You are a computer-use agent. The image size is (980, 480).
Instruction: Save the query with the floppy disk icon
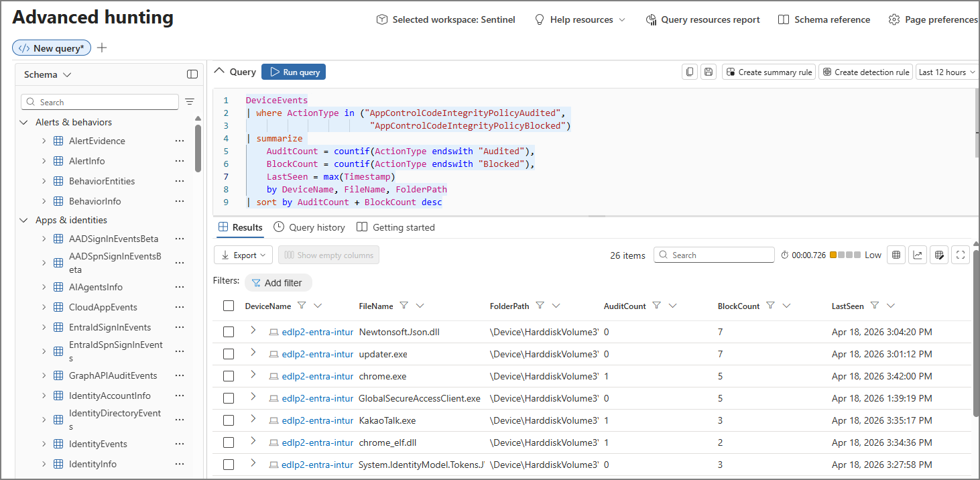709,72
